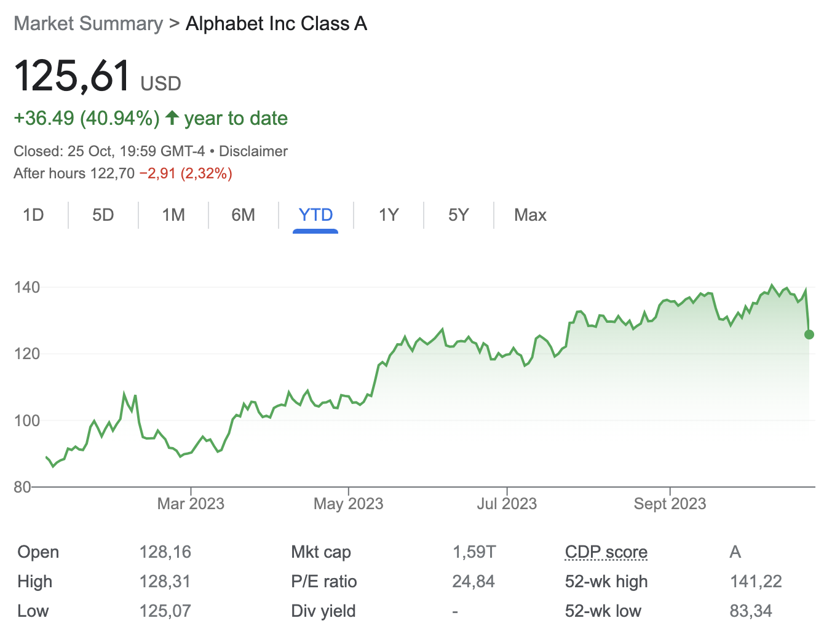Click the Alphabet Inc Class A title

(276, 23)
